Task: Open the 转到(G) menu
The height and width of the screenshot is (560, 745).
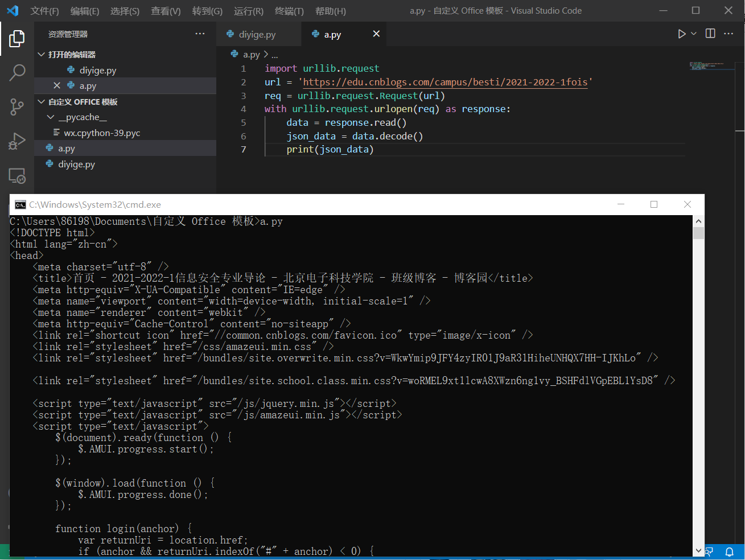Action: click(x=207, y=11)
